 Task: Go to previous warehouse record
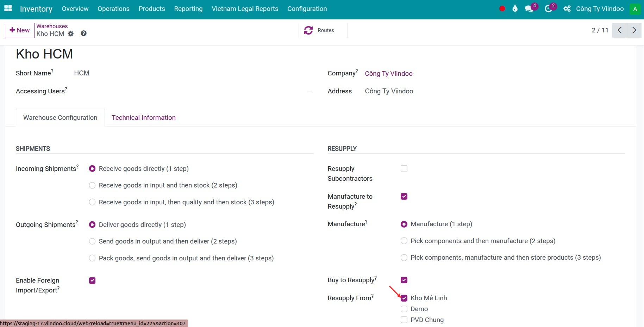(x=619, y=30)
